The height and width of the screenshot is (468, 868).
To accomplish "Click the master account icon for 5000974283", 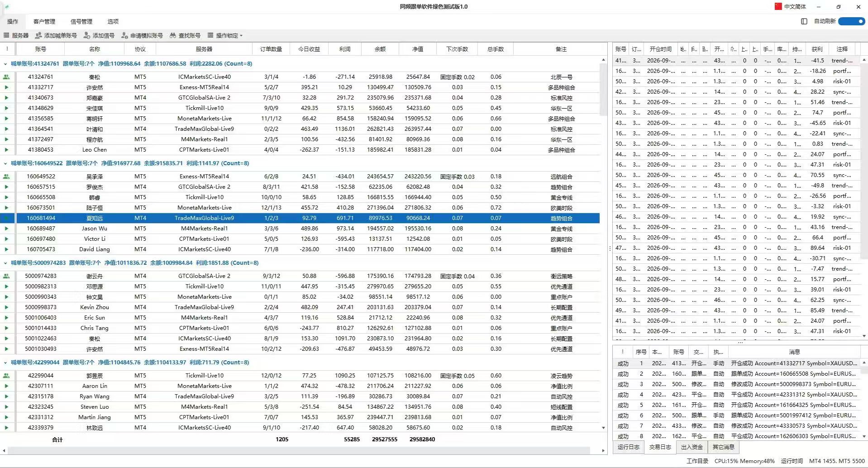I will [6, 276].
